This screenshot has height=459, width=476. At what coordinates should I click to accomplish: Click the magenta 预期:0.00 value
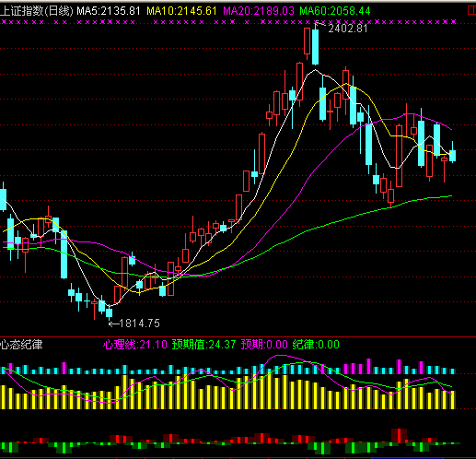[264, 345]
